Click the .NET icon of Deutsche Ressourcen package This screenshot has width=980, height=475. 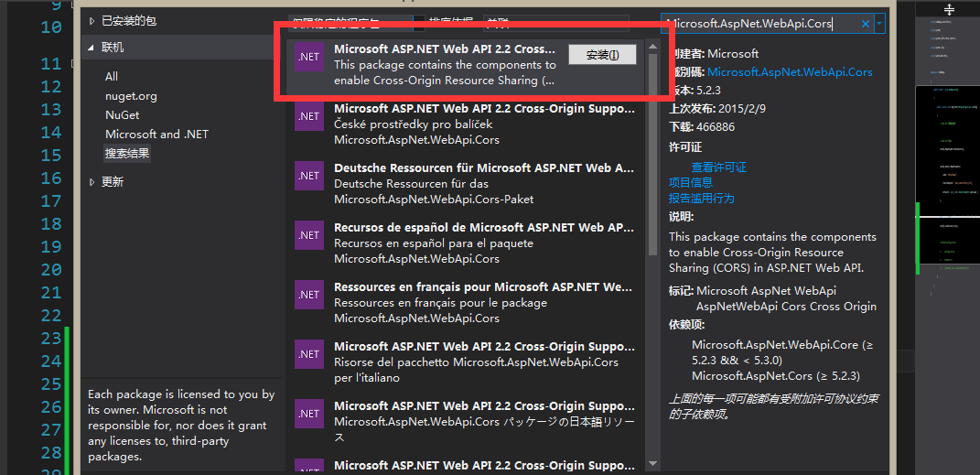309,176
